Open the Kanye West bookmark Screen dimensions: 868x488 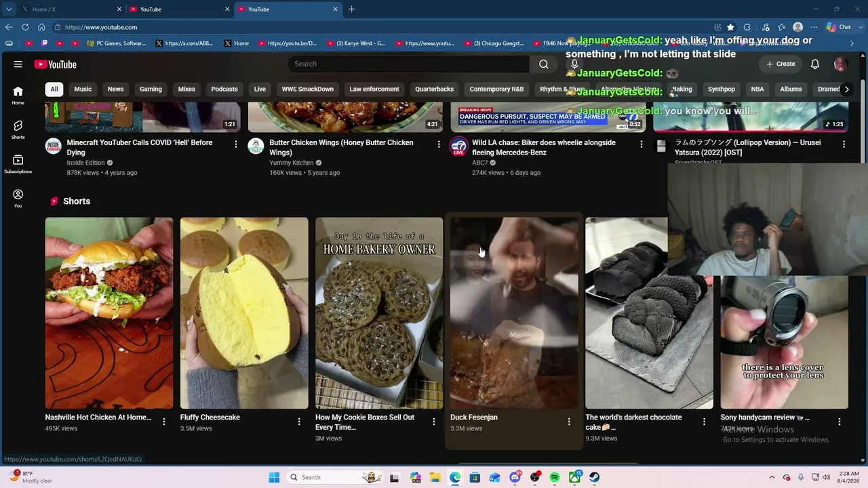(356, 43)
